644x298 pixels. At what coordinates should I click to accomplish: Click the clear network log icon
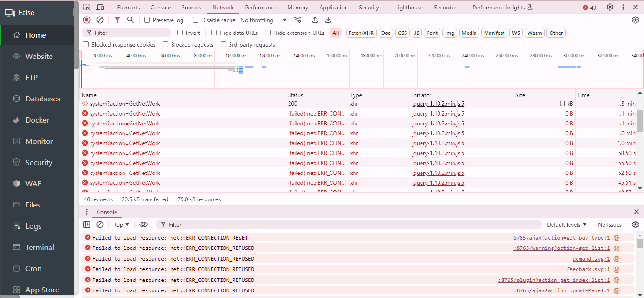pyautogui.click(x=100, y=20)
